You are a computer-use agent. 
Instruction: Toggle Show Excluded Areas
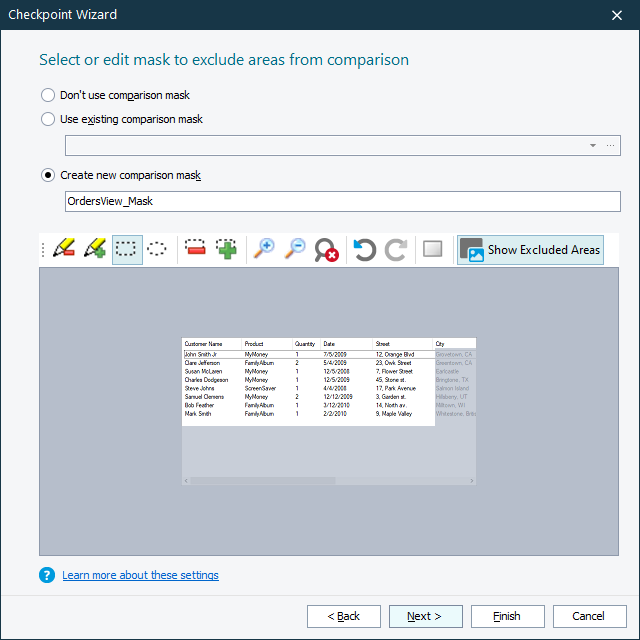click(x=531, y=249)
